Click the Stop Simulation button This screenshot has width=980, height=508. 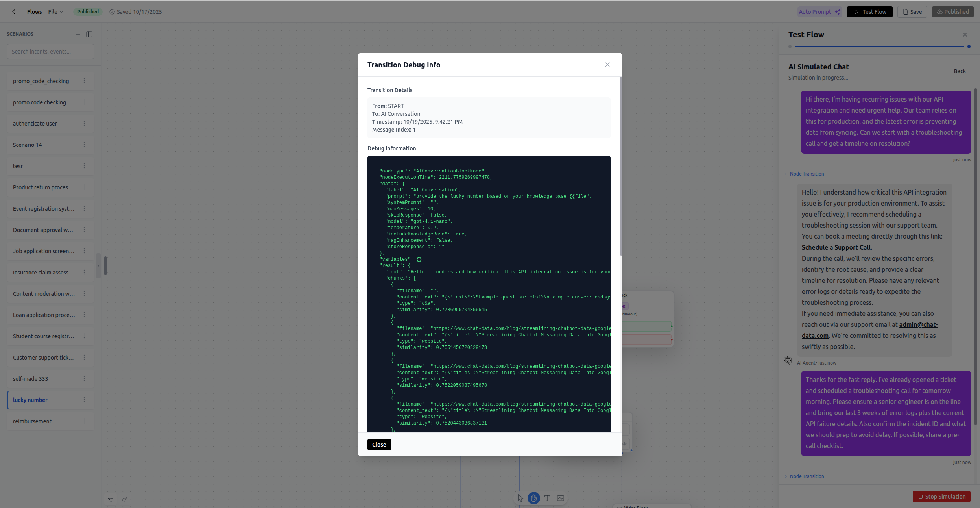pos(941,496)
